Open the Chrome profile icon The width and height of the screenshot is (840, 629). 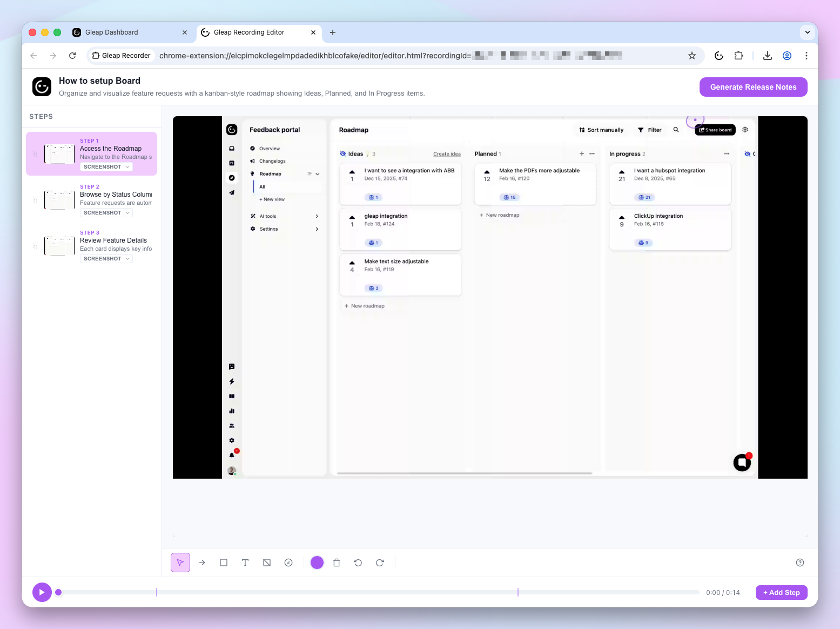coord(787,56)
